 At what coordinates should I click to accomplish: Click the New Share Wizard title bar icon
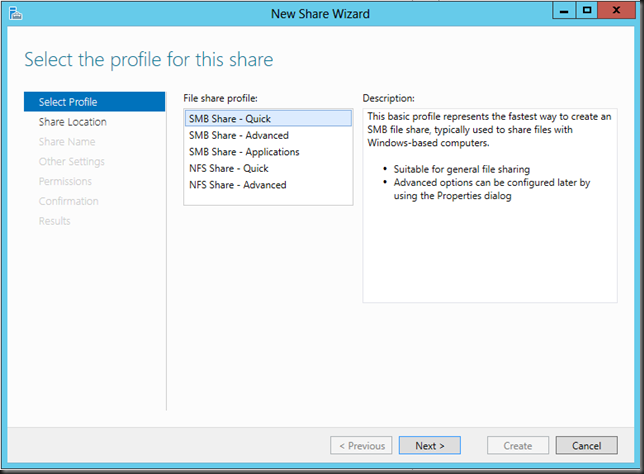pos(15,14)
